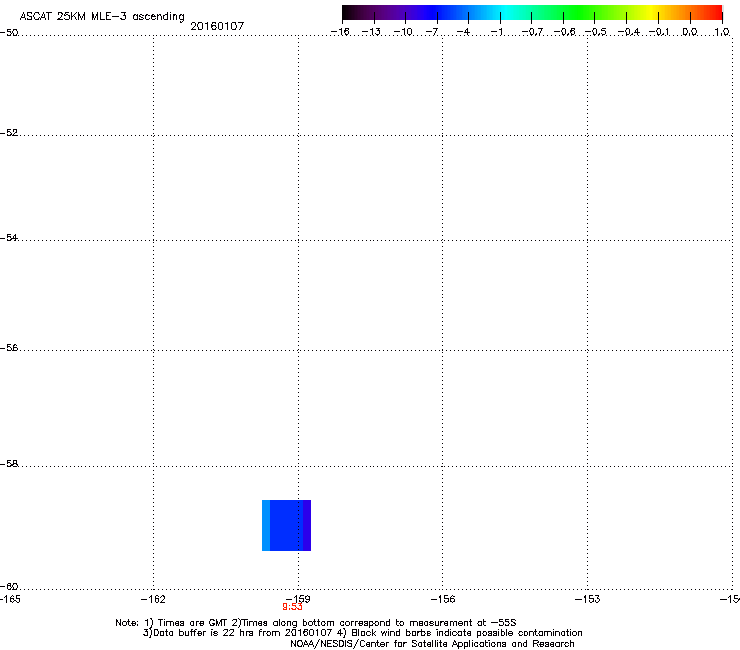Select the -10 color bar label
This screenshot has height=650, width=740.
[x=403, y=32]
